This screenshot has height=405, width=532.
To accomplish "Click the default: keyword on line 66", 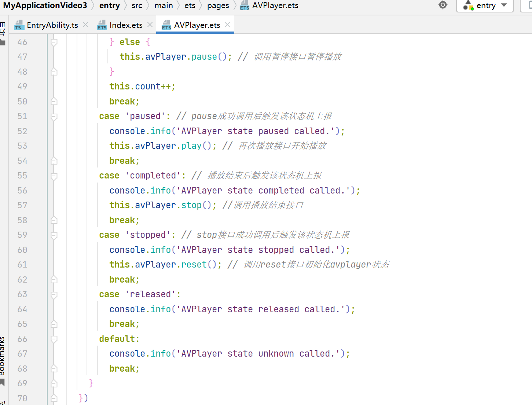I will pyautogui.click(x=119, y=339).
